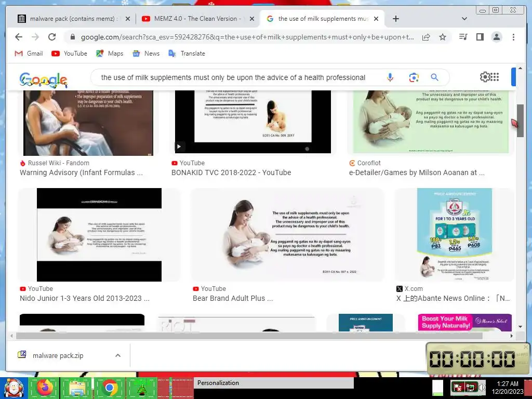This screenshot has height=399, width=532.
Task: Open site info via the padlock icon
Action: coord(72,37)
